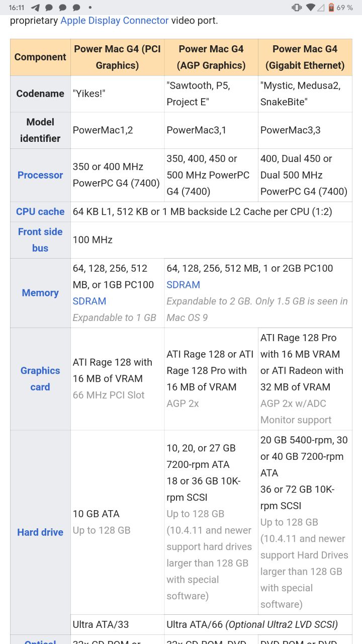Screen dimensions: 362x644
Task: Open the Graphics card link
Action: coord(40,379)
